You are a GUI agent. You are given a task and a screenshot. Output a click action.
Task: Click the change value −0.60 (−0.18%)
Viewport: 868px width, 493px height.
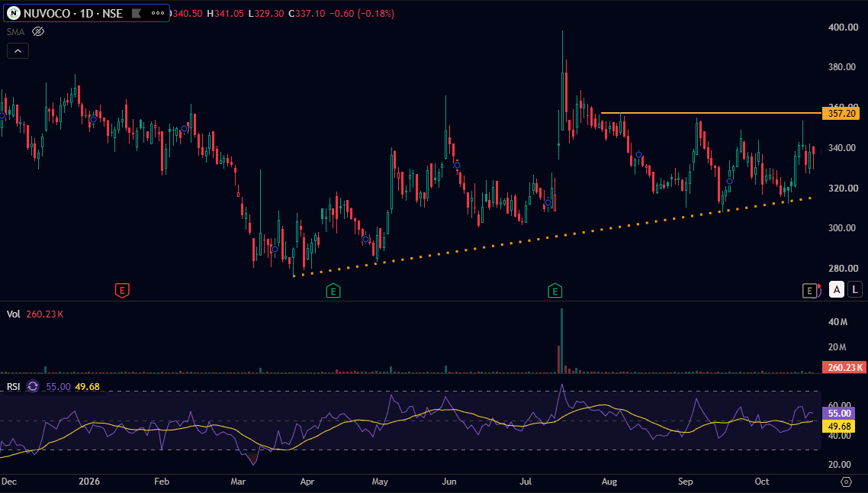click(362, 13)
